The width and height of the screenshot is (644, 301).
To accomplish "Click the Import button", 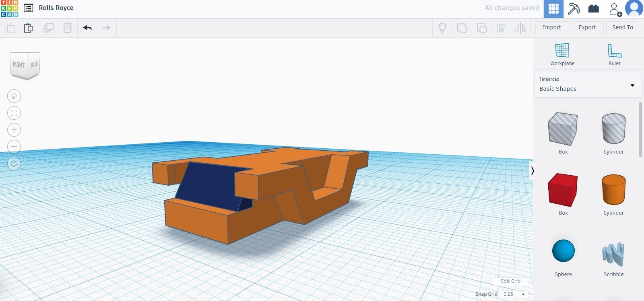I will (x=552, y=28).
